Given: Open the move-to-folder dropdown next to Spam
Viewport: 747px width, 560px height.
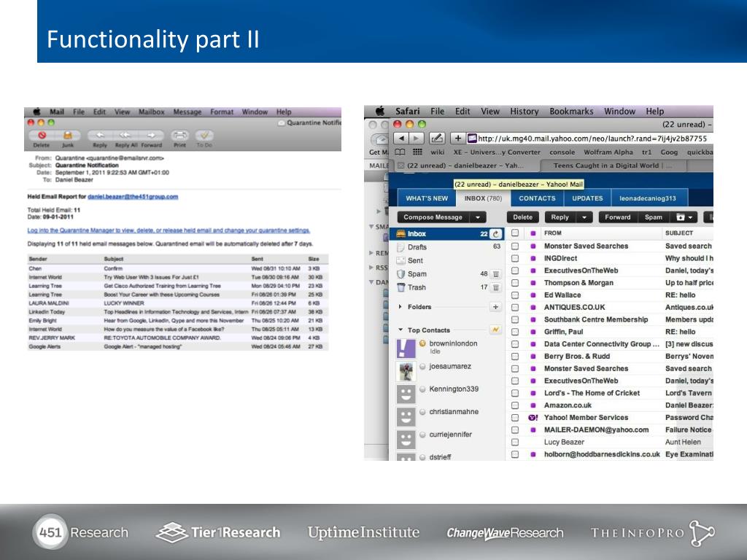Looking at the screenshot, I should pos(684,217).
